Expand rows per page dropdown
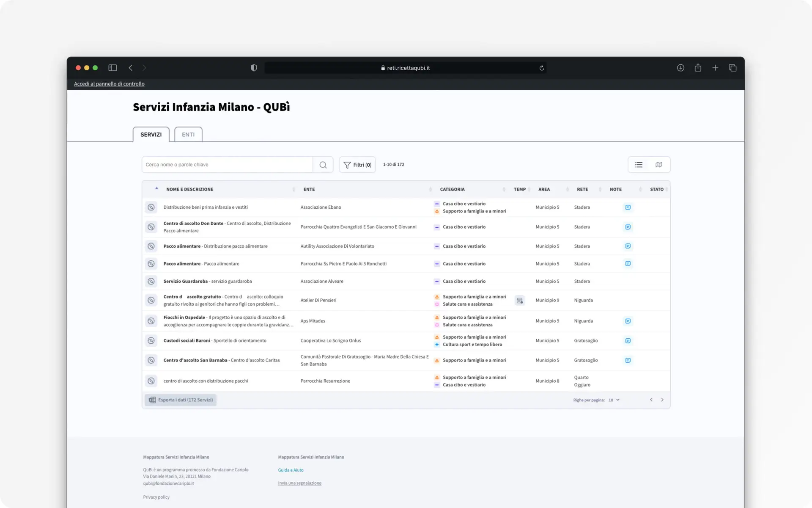The image size is (812, 508). click(x=614, y=400)
